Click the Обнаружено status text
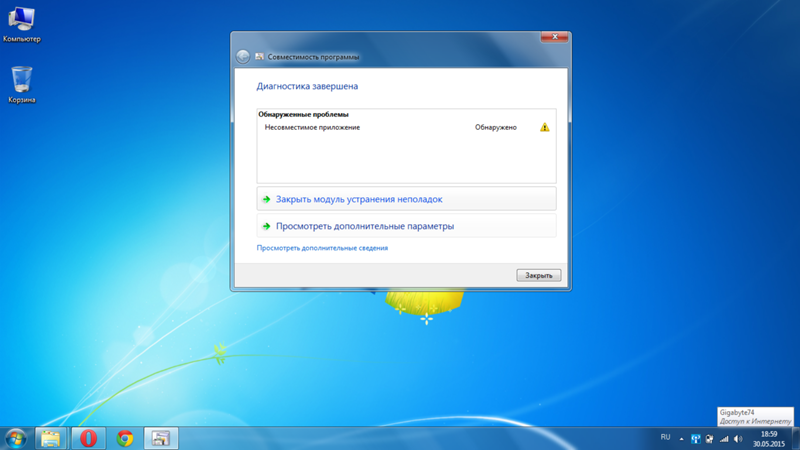Viewport: 800px width, 450px height. [495, 128]
